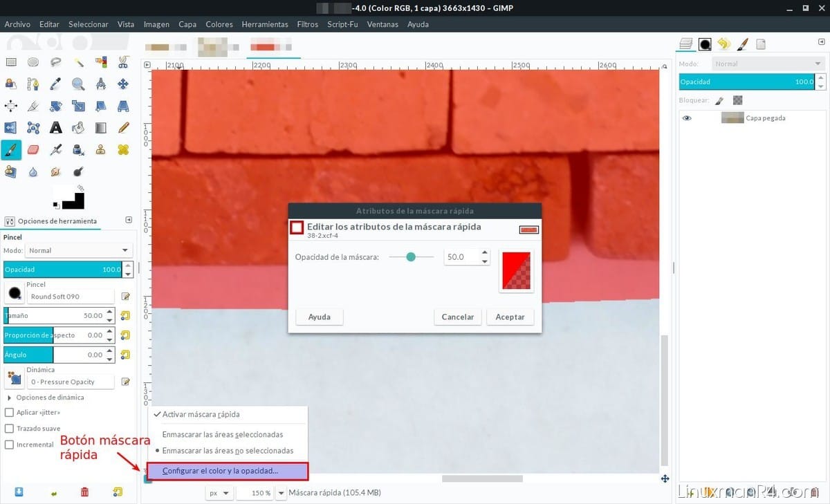830x504 pixels.
Task: Toggle visibility of Capa pegada layer
Action: [x=687, y=118]
